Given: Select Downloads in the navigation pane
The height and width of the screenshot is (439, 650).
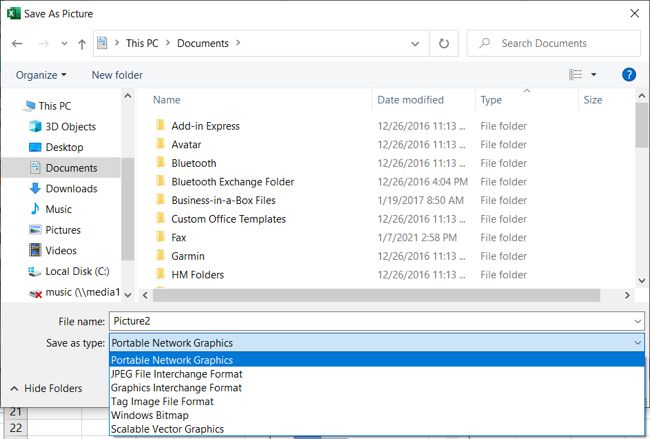Looking at the screenshot, I should tap(71, 188).
